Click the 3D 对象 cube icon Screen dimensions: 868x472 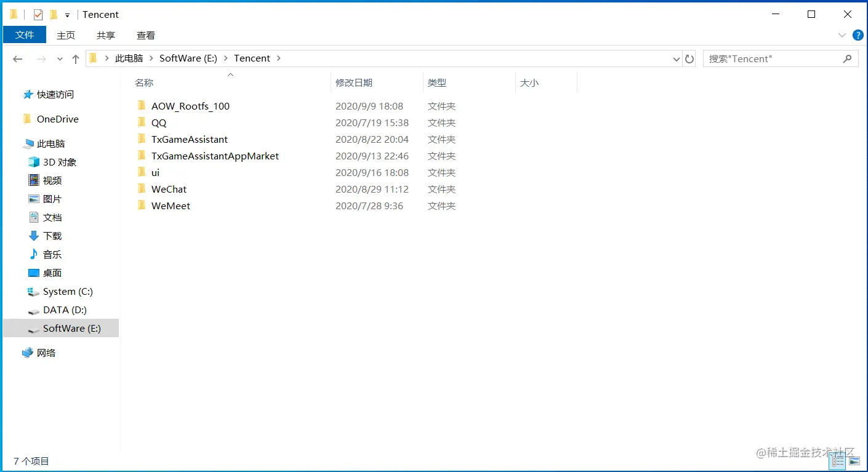pyautogui.click(x=34, y=162)
